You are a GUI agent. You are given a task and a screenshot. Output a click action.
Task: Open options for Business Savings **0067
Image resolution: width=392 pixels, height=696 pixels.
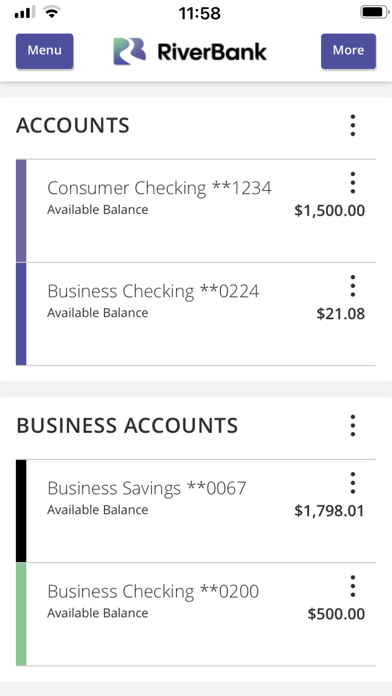(352, 483)
